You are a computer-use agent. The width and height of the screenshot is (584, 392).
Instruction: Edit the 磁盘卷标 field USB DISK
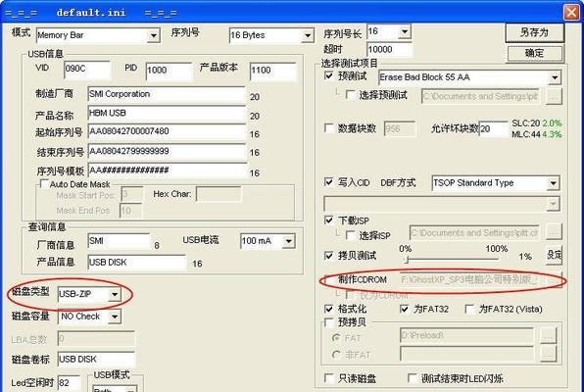[x=96, y=360]
